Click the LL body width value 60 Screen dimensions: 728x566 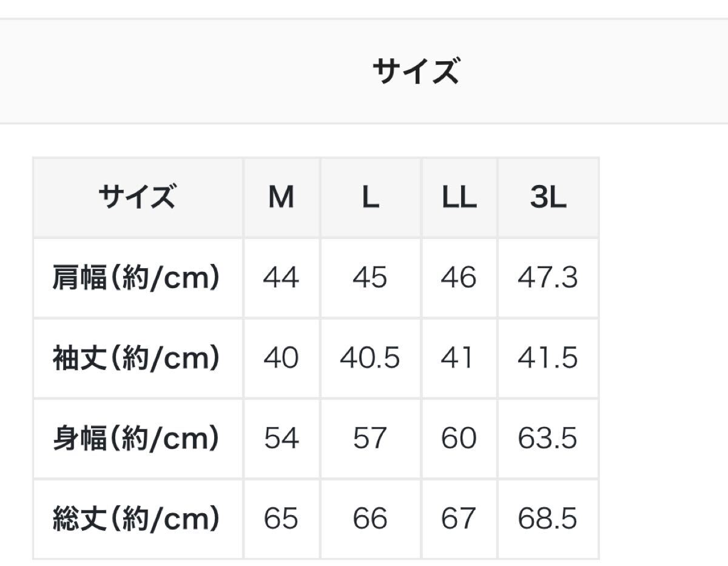pyautogui.click(x=459, y=439)
